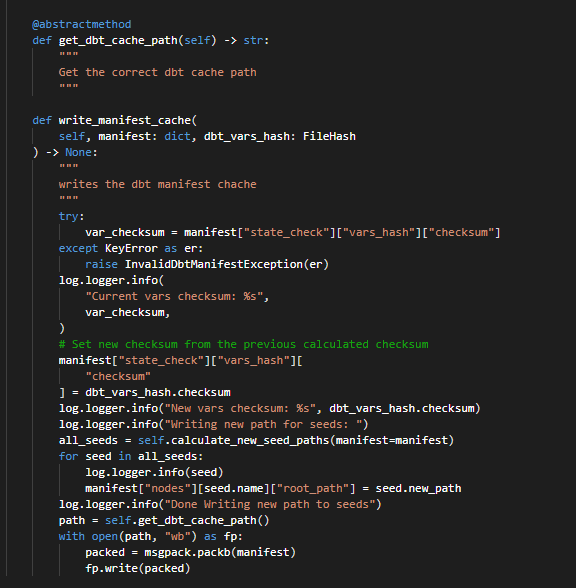Click the "Get the correct dbt cache path" docstring
Image resolution: width=576 pixels, height=588 pixels.
pyautogui.click(x=158, y=72)
